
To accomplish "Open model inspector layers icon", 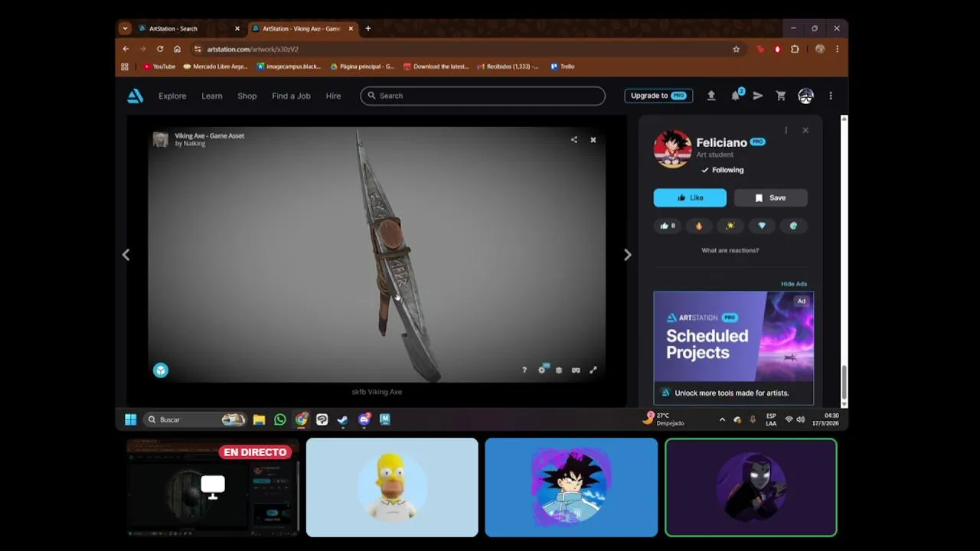I will point(559,370).
